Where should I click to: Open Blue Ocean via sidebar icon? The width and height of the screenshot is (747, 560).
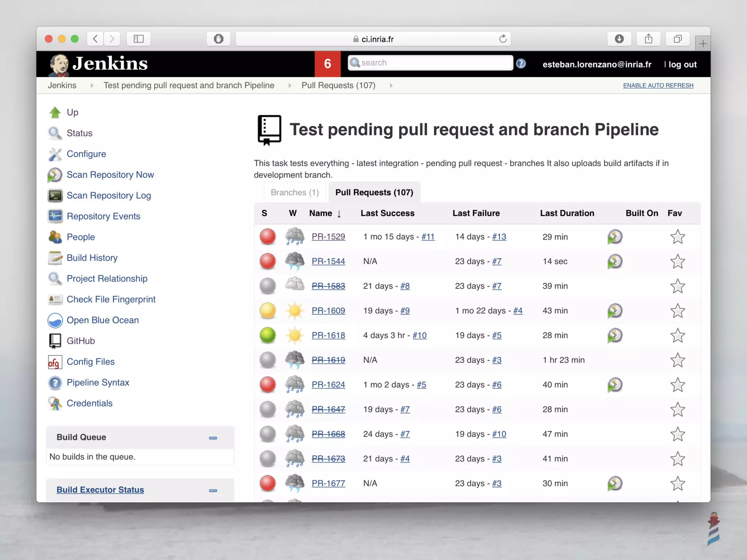tap(55, 320)
